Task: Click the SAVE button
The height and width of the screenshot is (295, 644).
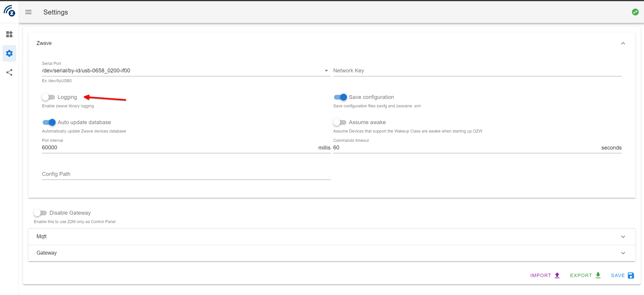Action: click(x=622, y=275)
